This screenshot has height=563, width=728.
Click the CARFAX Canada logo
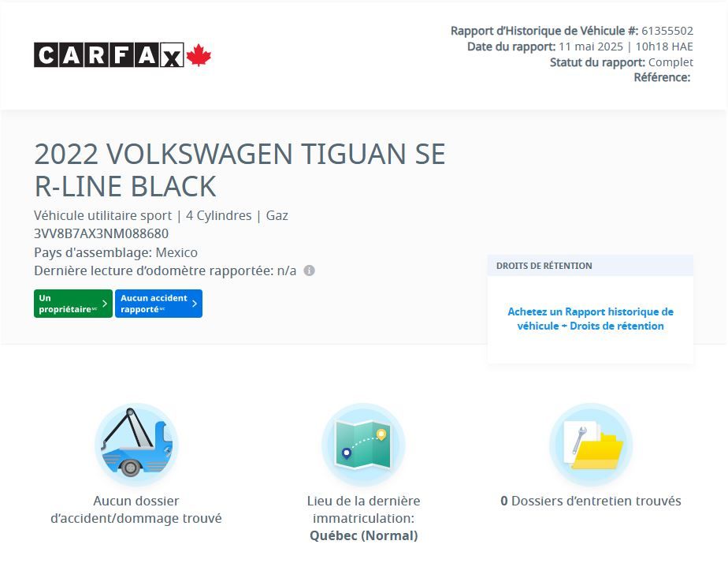(x=123, y=55)
